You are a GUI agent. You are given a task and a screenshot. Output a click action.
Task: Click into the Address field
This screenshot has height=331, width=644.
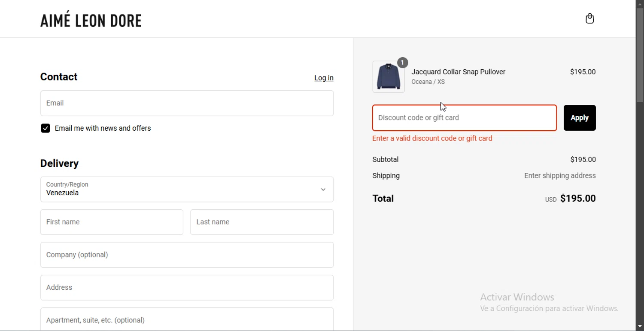click(187, 288)
